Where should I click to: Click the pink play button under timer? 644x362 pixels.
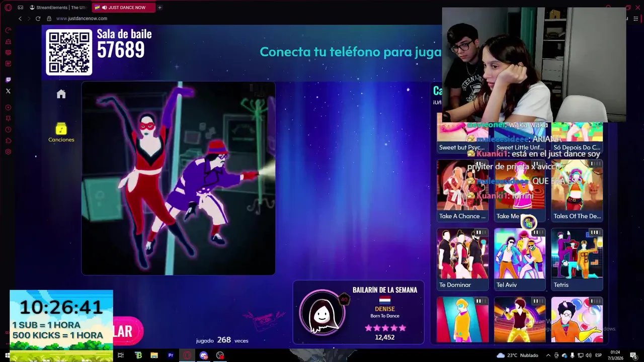127,331
